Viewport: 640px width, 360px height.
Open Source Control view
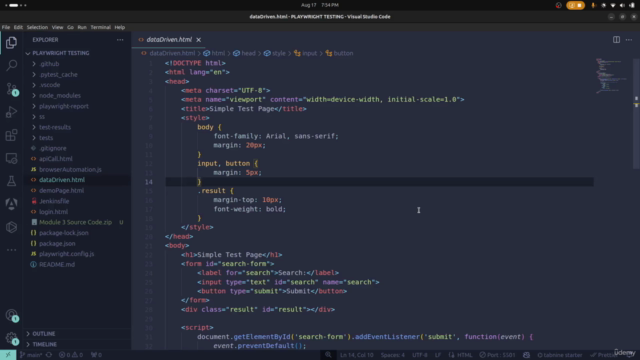point(11,89)
